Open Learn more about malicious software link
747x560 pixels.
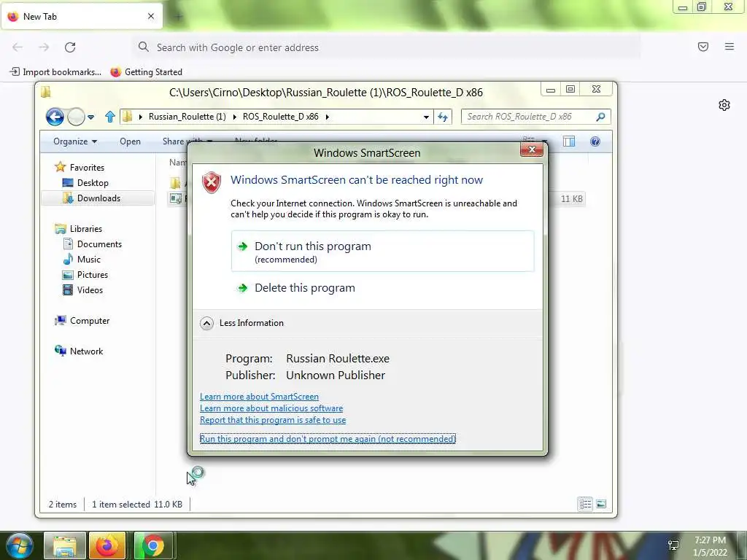[x=271, y=408]
